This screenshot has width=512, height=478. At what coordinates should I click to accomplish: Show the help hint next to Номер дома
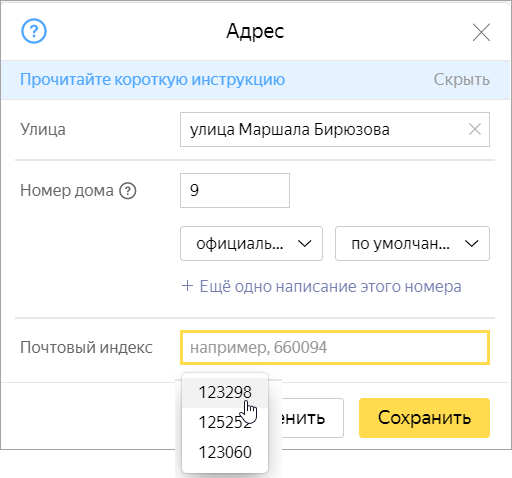128,191
